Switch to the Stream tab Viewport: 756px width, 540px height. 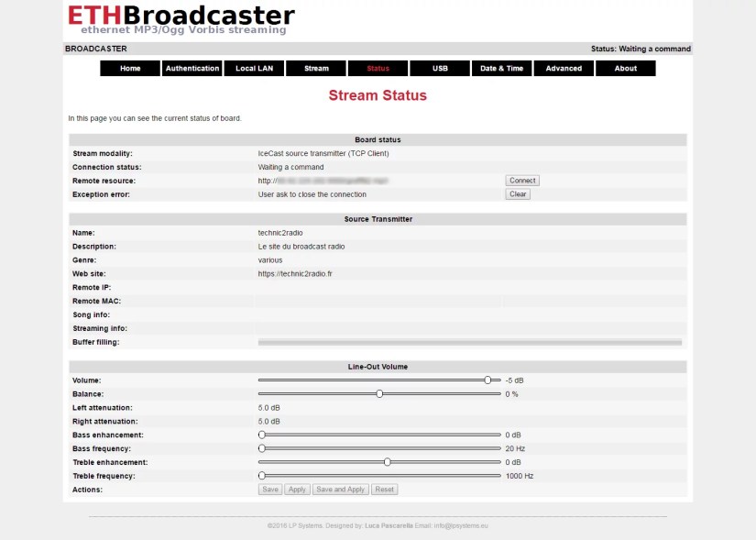click(x=316, y=69)
